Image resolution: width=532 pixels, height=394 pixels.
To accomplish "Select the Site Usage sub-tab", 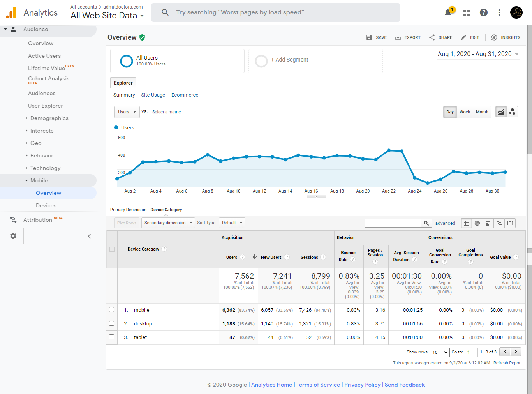I will [x=153, y=95].
